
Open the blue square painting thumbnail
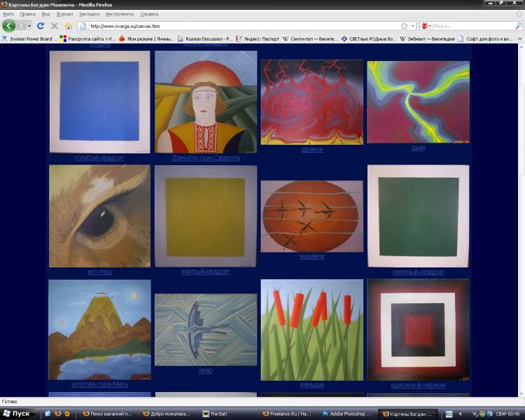(100, 101)
